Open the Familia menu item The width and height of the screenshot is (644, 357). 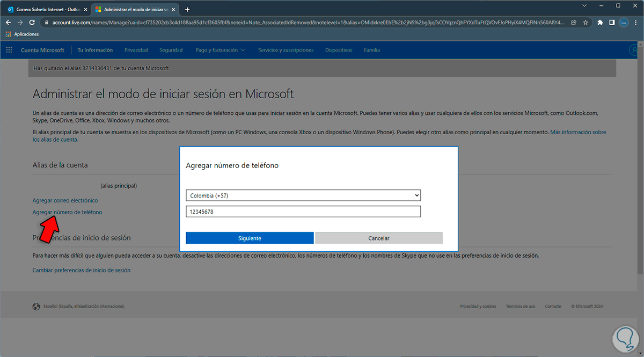[x=372, y=50]
